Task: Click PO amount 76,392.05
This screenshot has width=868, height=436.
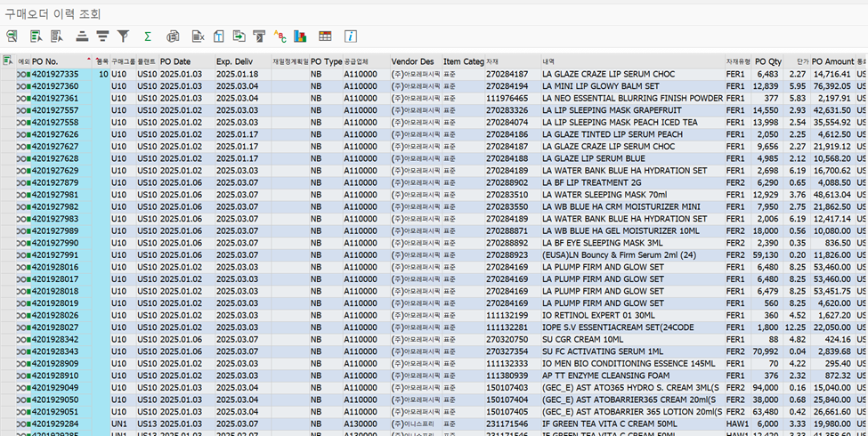Action: coord(832,86)
